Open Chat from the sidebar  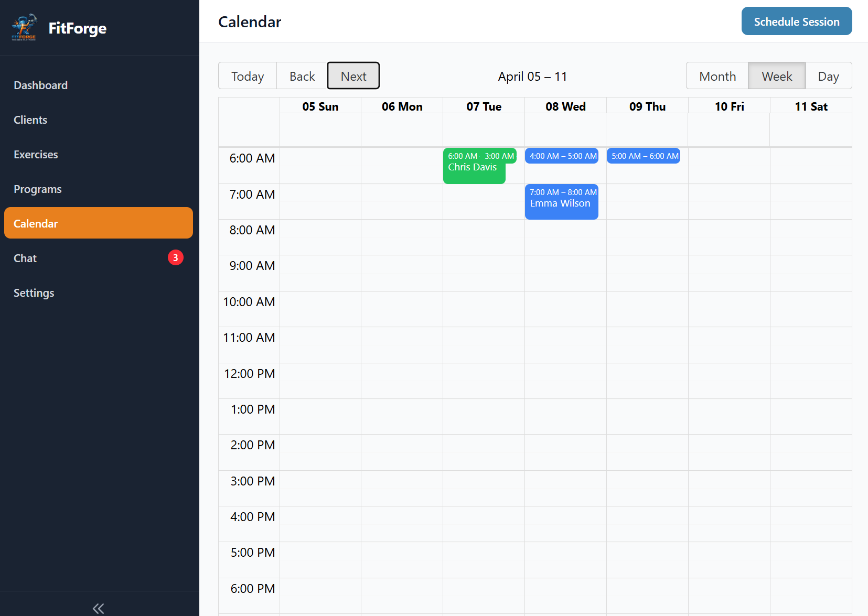[x=25, y=258]
